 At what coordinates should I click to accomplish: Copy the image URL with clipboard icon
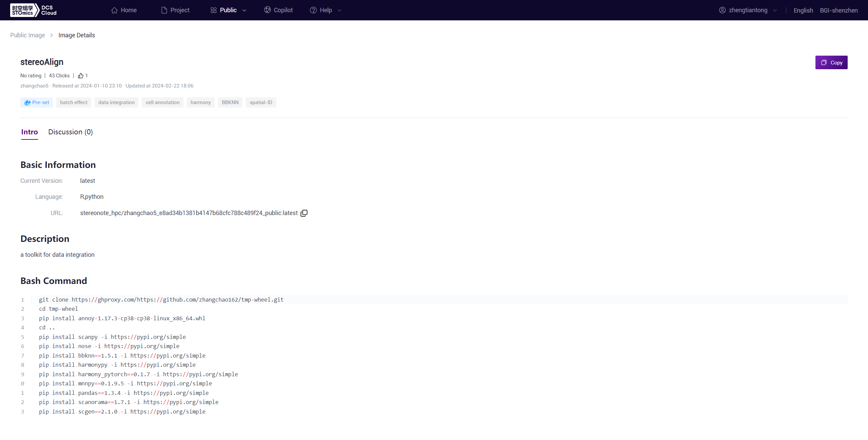click(304, 213)
